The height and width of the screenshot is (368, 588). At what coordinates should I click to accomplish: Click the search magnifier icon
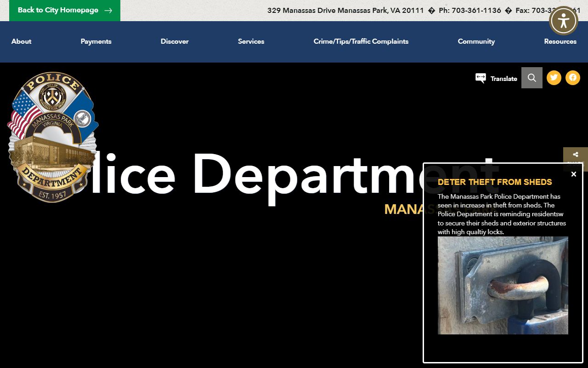pos(532,78)
